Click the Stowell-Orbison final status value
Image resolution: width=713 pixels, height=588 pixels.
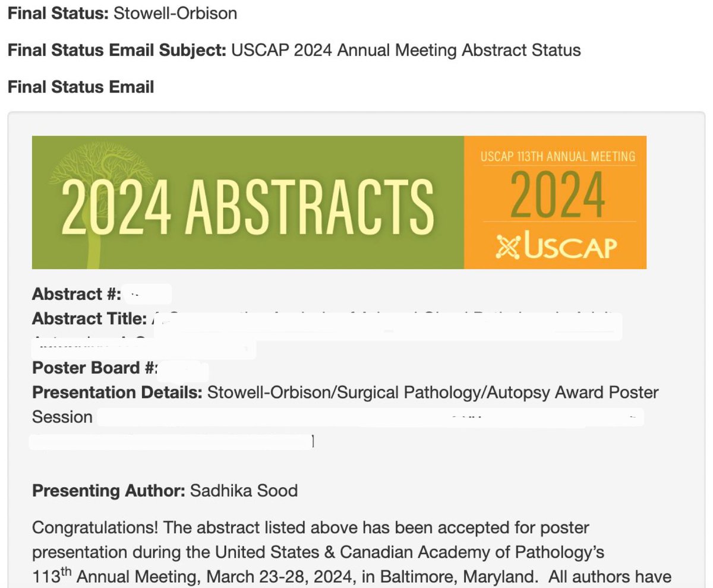pyautogui.click(x=175, y=13)
